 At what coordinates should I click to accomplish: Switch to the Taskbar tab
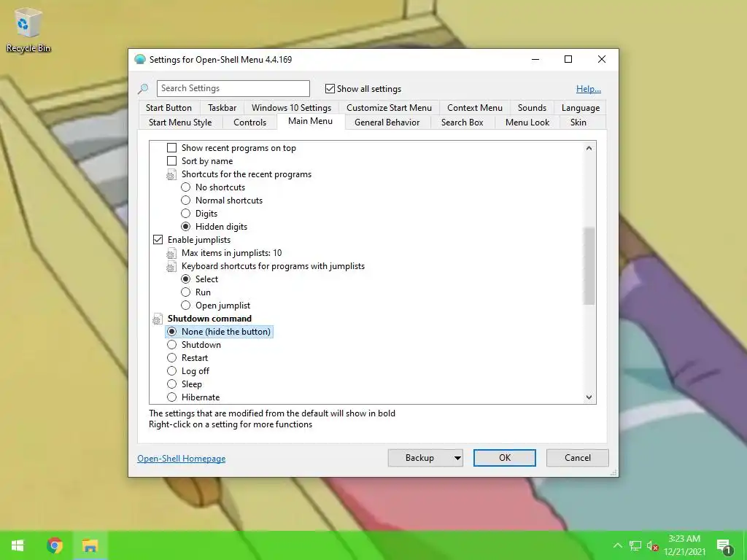coord(222,108)
